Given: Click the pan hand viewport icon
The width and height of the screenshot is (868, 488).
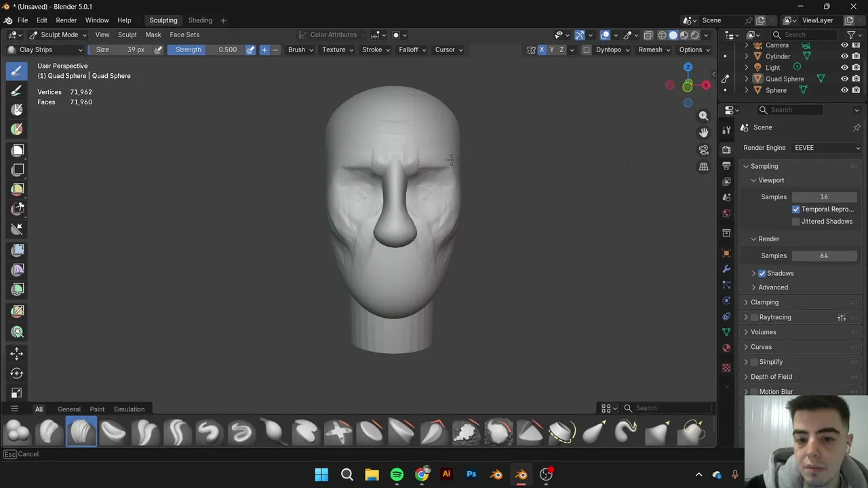Looking at the screenshot, I should 703,133.
